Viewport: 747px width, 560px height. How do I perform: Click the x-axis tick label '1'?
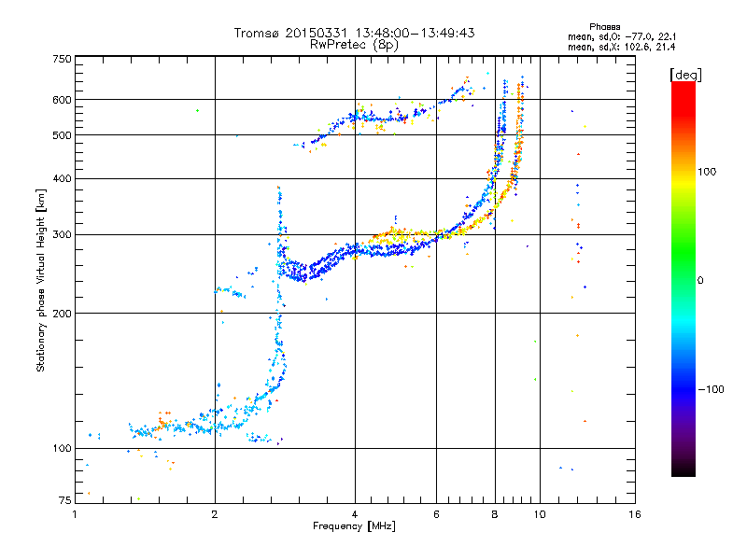click(75, 514)
